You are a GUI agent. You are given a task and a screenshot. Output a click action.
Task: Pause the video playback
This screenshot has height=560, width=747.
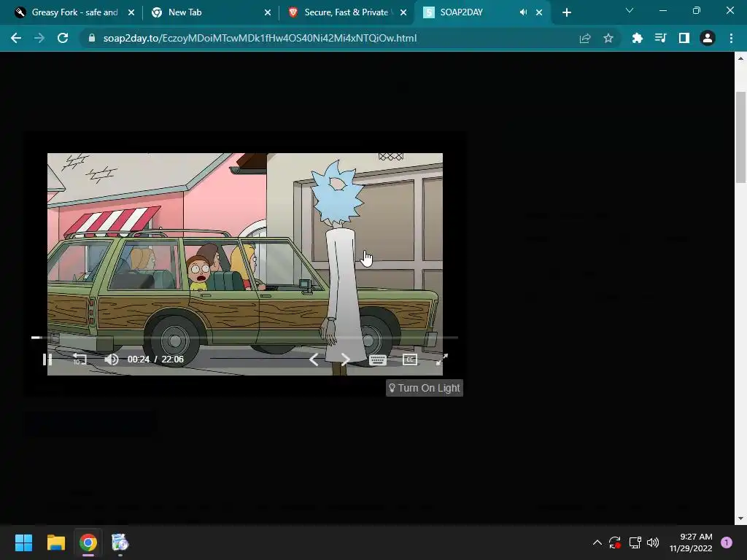pos(47,359)
